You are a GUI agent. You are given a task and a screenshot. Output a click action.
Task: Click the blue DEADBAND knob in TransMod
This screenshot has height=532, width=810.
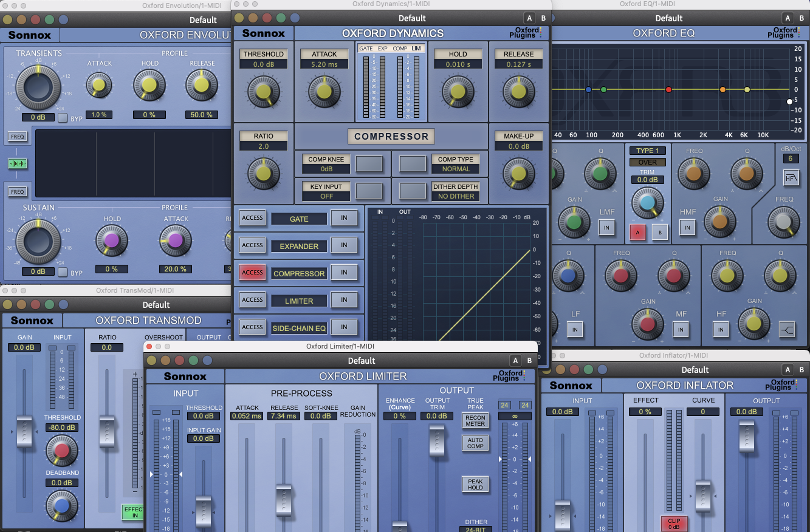[x=62, y=505]
